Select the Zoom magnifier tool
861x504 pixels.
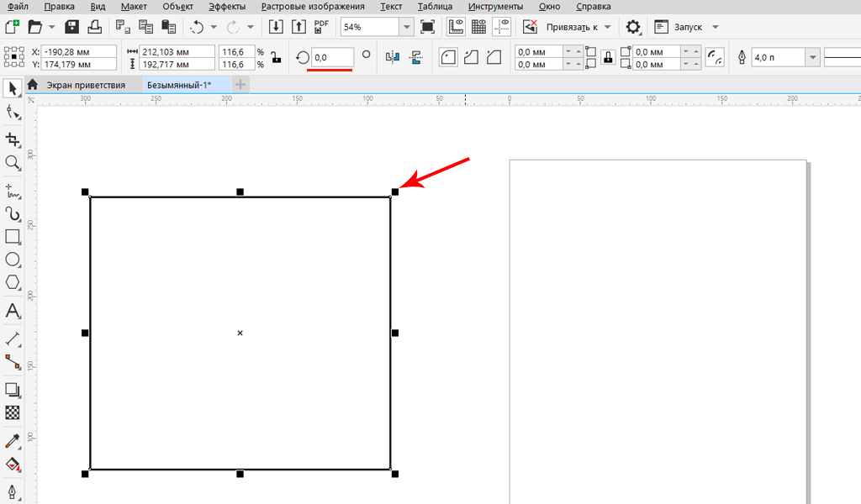(13, 162)
